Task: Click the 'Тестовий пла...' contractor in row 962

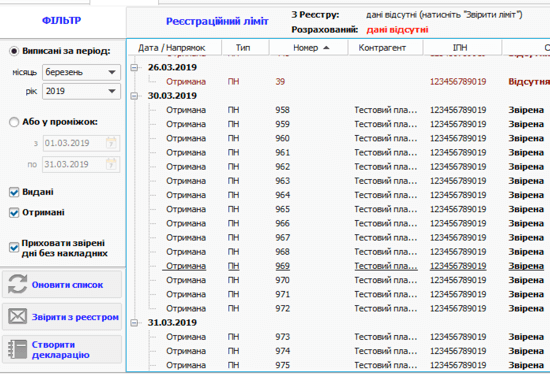Action: click(x=386, y=167)
